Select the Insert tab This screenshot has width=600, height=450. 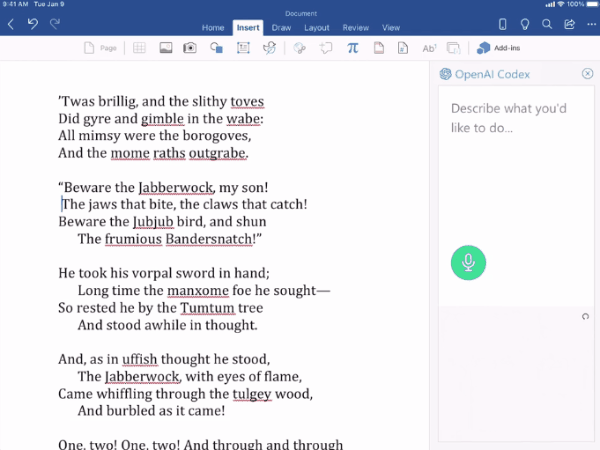(248, 28)
